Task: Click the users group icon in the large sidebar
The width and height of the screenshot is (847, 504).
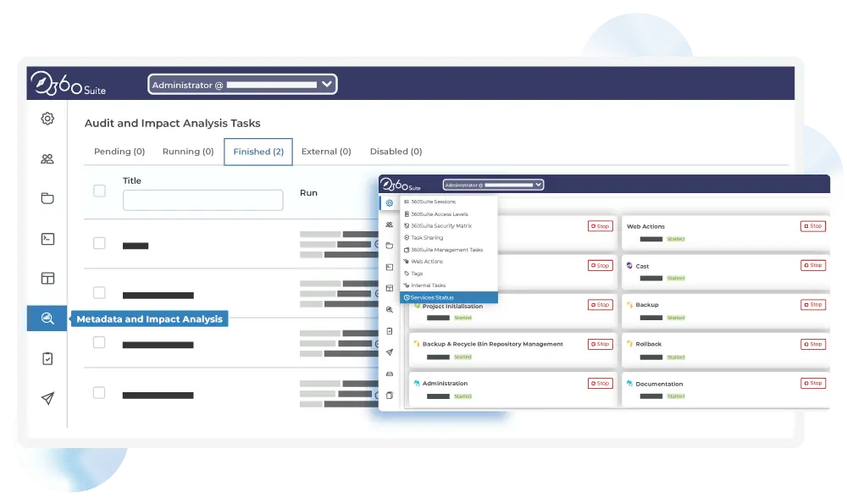Action: pos(47,158)
